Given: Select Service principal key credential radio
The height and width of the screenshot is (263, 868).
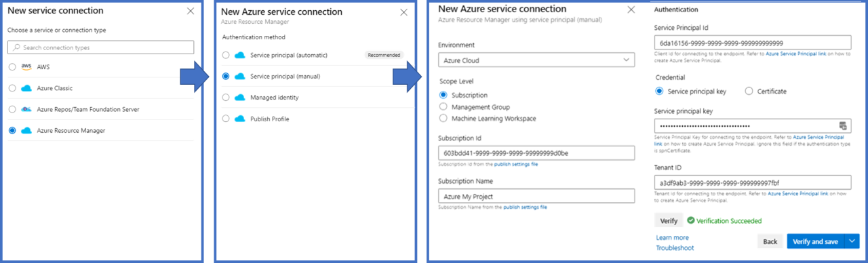Looking at the screenshot, I should [x=659, y=91].
